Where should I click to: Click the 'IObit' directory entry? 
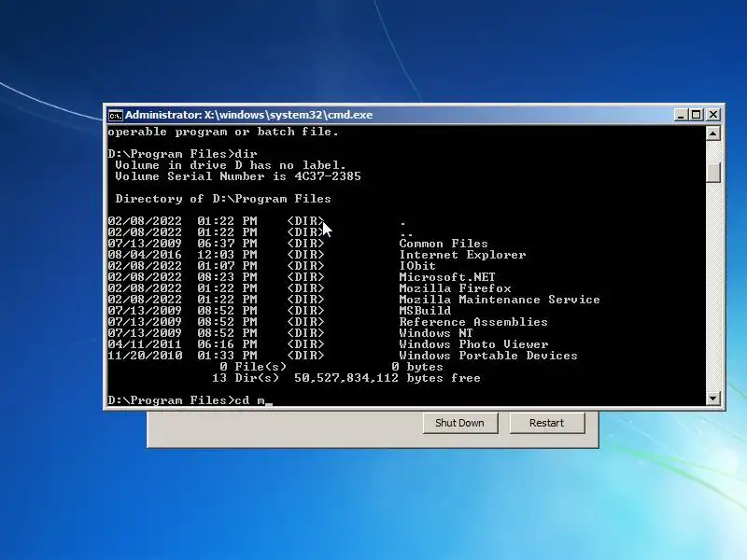point(417,266)
